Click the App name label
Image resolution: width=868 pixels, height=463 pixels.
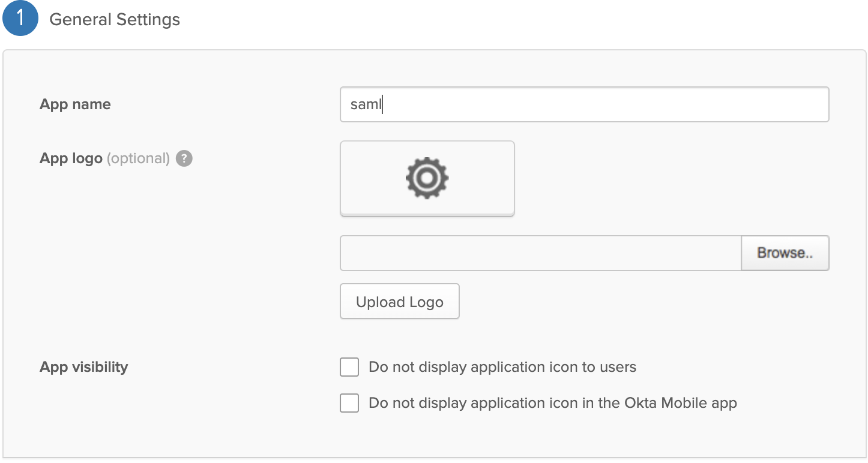75,104
